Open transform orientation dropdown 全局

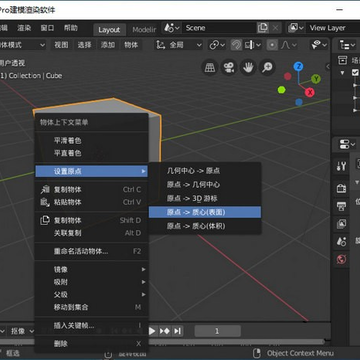pos(179,45)
